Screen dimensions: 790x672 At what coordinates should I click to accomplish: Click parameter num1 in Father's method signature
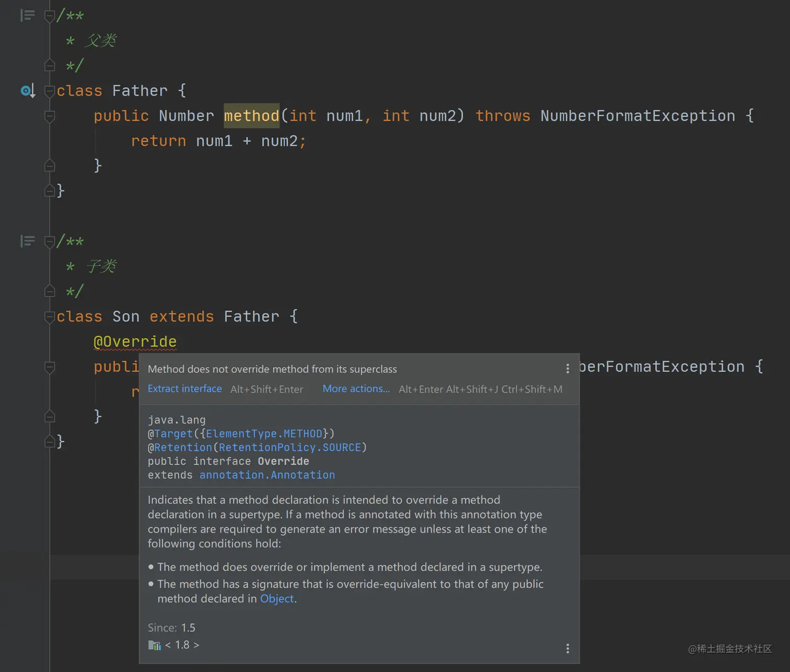pyautogui.click(x=344, y=116)
